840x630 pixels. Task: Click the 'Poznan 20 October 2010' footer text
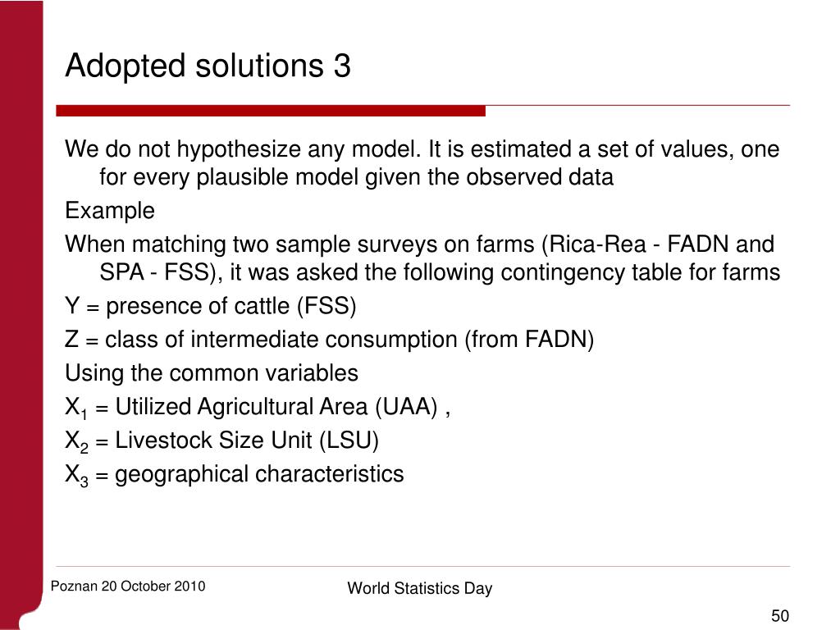click(128, 586)
